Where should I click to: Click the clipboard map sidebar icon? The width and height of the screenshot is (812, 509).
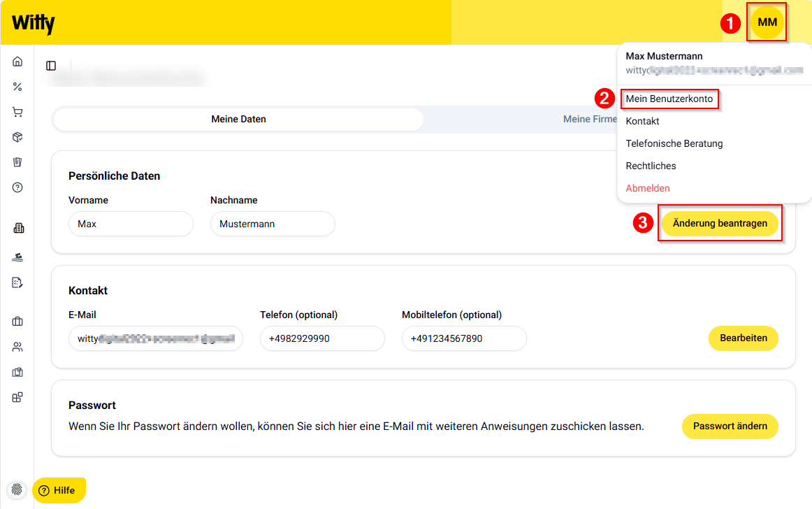coord(17,372)
